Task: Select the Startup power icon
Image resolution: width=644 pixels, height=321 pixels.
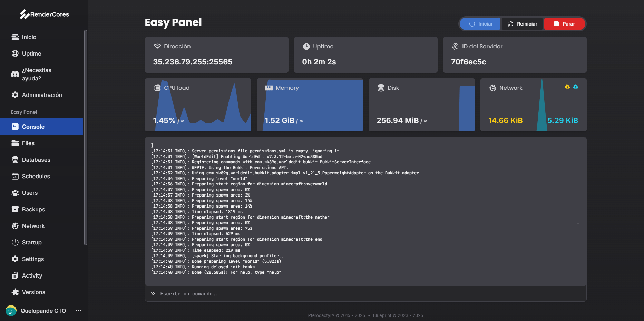Action: pyautogui.click(x=15, y=242)
